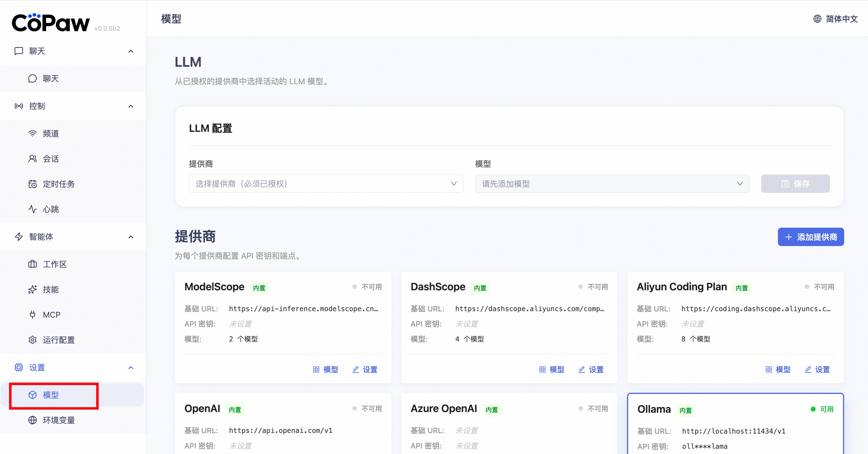Click the 工作区 briefcase icon
The width and height of the screenshot is (868, 454).
32,264
